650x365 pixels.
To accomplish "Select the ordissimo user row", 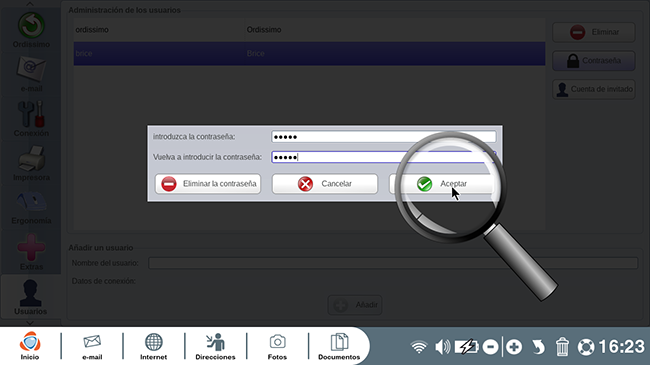I will point(309,30).
